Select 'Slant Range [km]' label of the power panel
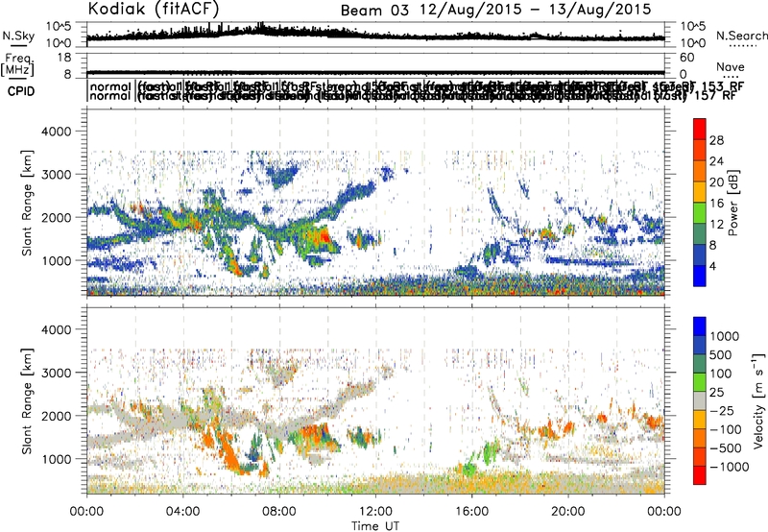Screen dimensions: 768x532 pos(27,203)
